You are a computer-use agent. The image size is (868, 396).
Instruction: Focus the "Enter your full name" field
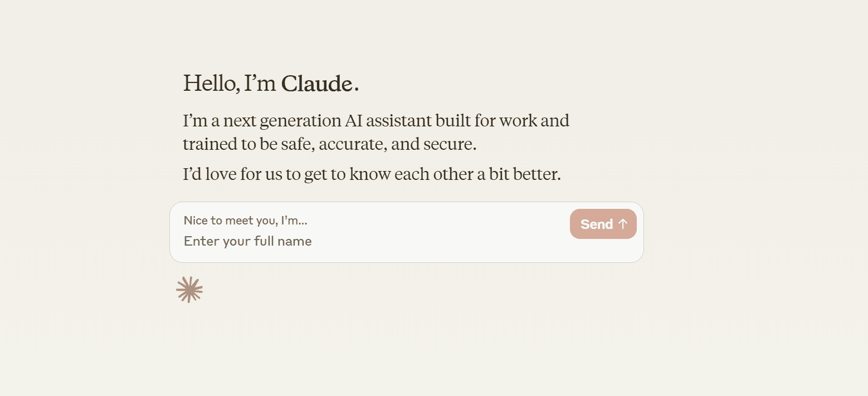click(248, 241)
